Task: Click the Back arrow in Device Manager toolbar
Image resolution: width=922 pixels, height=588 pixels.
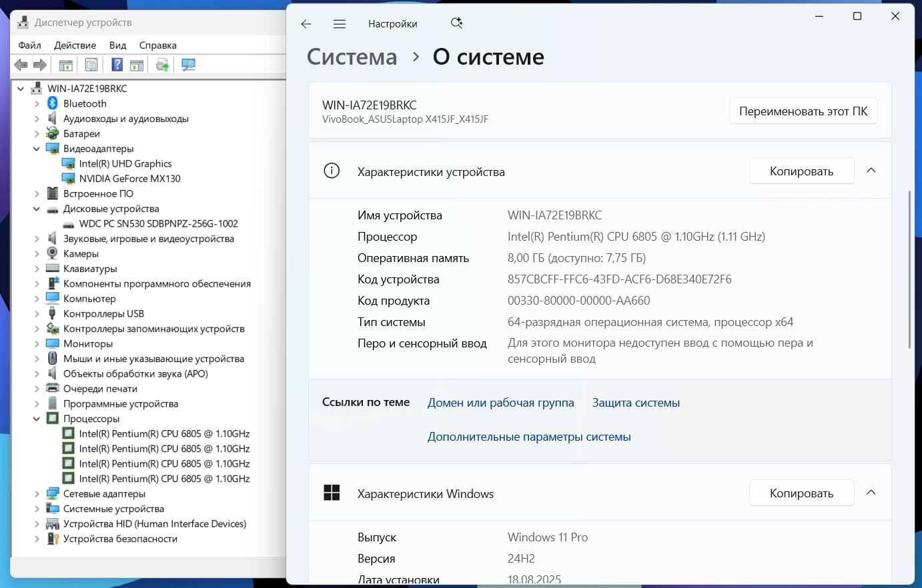Action: click(x=21, y=65)
